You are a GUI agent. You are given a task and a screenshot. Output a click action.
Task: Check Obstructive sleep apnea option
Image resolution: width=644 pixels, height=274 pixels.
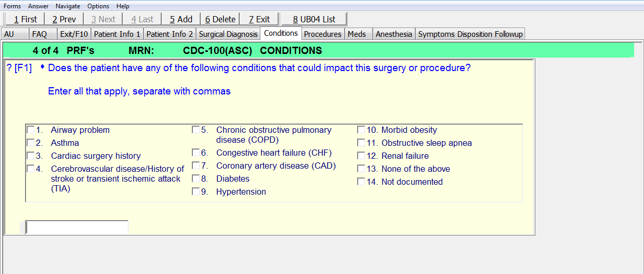click(361, 143)
